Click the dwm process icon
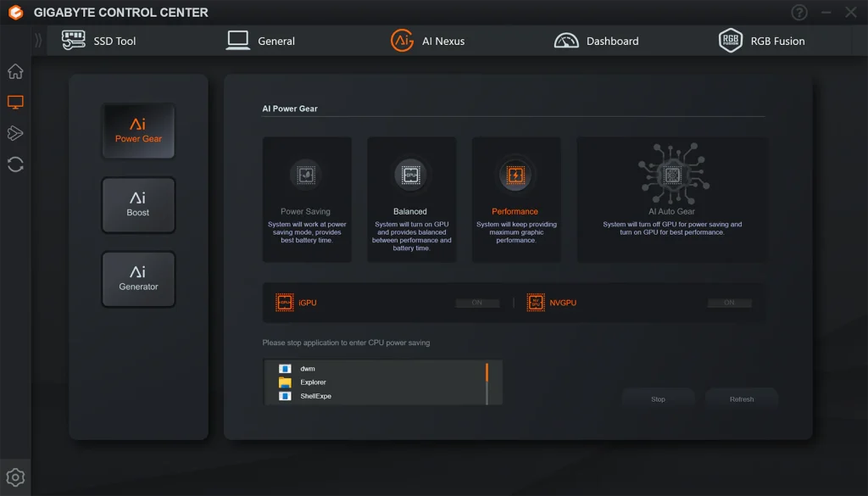The image size is (868, 496). click(x=285, y=369)
